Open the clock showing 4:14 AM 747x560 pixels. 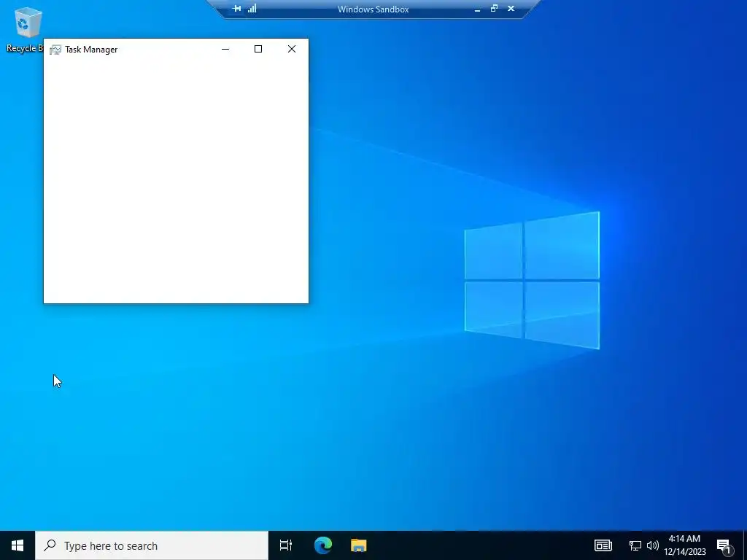[x=684, y=545]
